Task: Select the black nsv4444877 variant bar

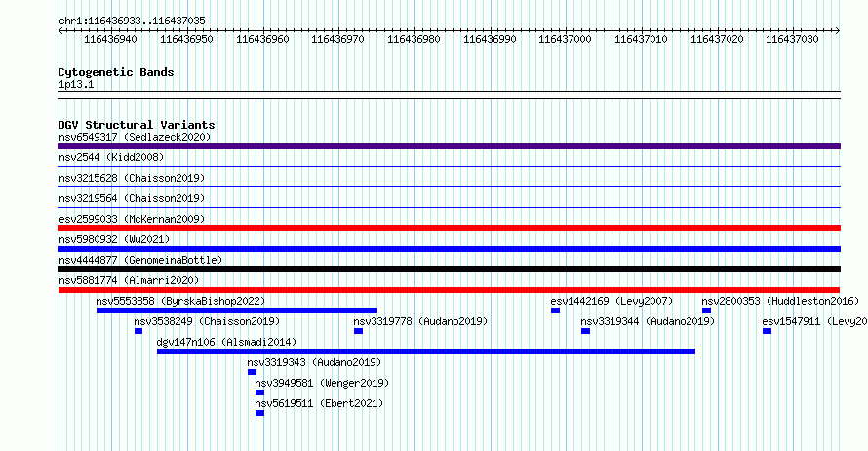Action: [x=449, y=269]
